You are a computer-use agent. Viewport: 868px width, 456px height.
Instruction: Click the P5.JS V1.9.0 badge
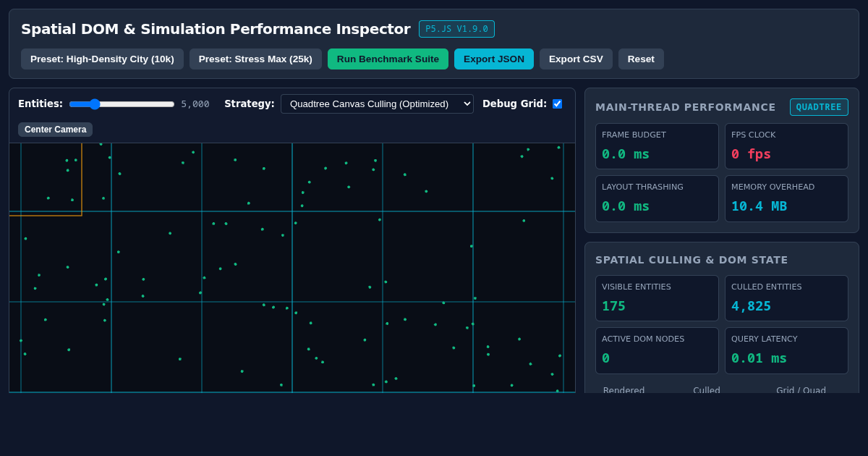456,29
